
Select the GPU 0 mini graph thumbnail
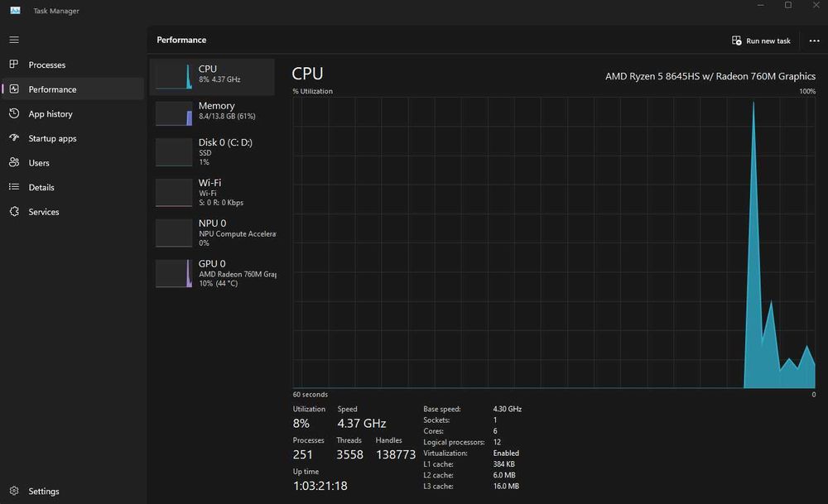pos(174,273)
